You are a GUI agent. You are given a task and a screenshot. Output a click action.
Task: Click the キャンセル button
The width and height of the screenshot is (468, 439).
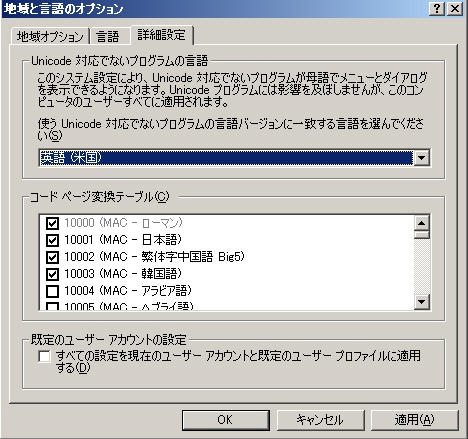pyautogui.click(x=320, y=420)
